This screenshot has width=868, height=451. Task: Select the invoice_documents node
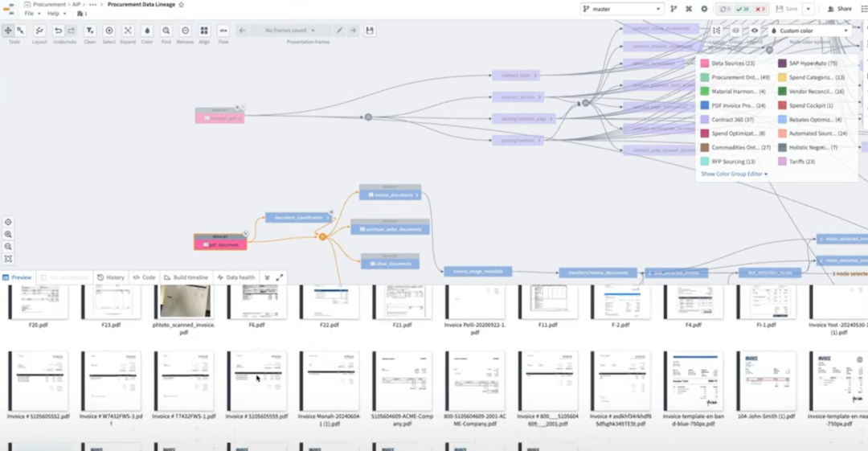[x=391, y=192]
